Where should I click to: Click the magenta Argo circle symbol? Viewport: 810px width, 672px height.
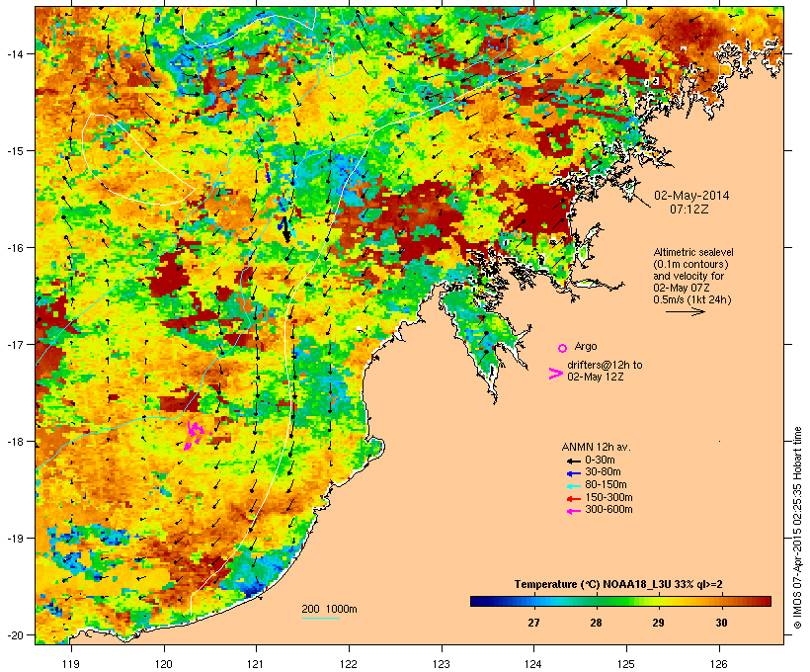(x=563, y=348)
